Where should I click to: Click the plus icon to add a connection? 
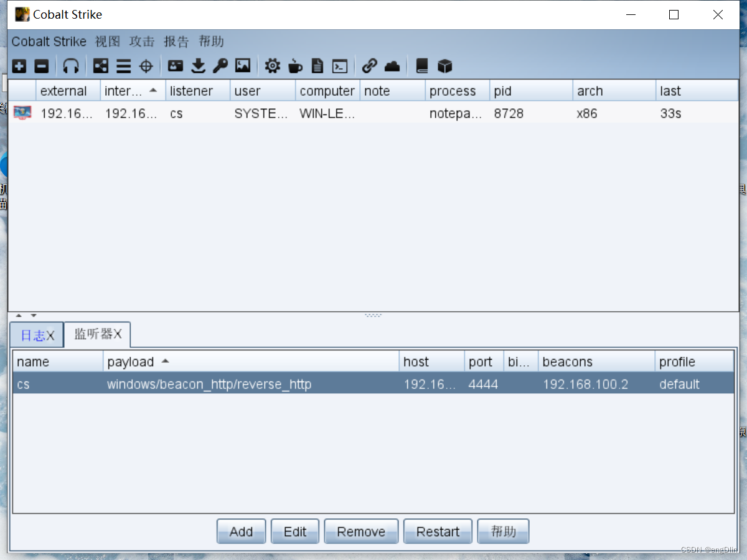point(19,65)
